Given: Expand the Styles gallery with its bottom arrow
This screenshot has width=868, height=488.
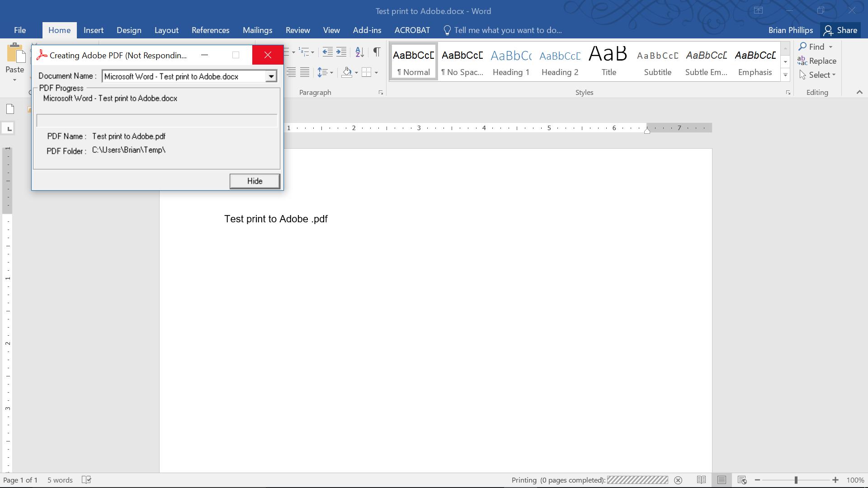Looking at the screenshot, I should point(785,75).
